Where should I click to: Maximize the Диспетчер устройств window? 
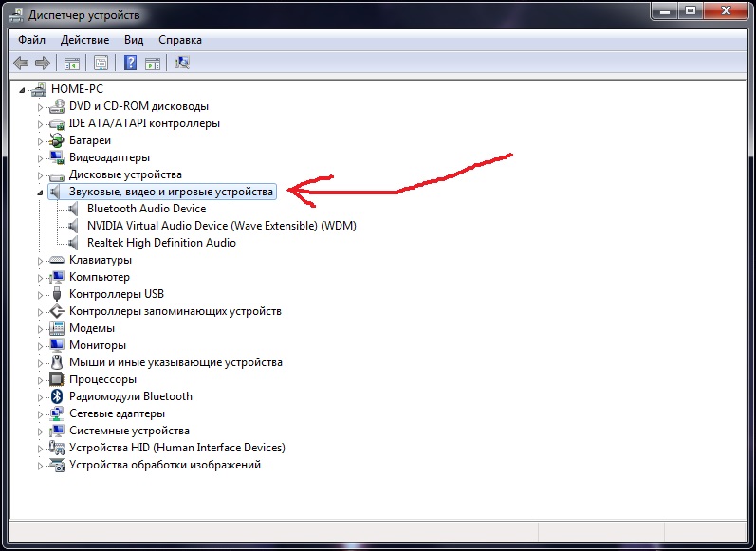[691, 10]
